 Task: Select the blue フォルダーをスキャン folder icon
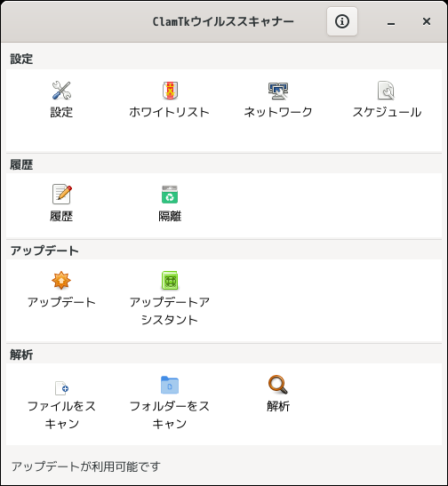[x=170, y=385]
